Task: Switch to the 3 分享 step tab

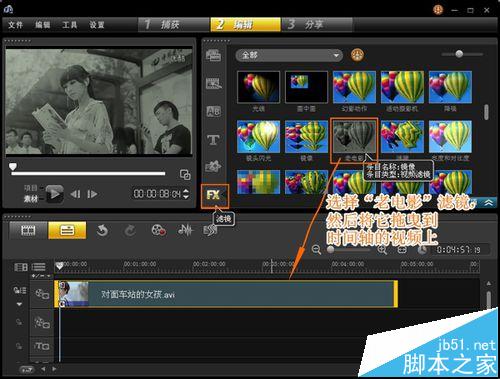Action: click(317, 24)
